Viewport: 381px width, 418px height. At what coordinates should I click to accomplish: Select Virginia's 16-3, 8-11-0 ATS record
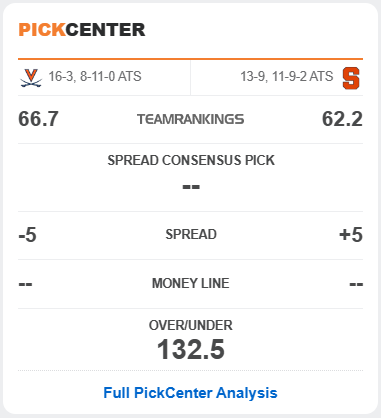pyautogui.click(x=95, y=76)
